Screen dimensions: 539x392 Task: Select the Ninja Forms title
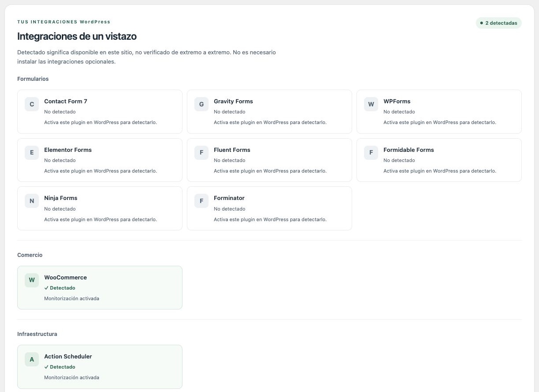click(x=61, y=198)
